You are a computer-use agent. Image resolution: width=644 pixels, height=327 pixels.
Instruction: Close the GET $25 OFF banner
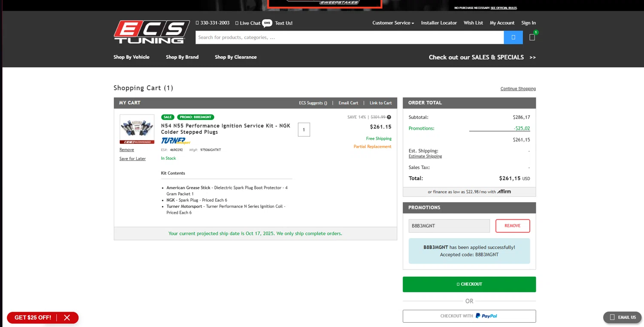coord(67,318)
